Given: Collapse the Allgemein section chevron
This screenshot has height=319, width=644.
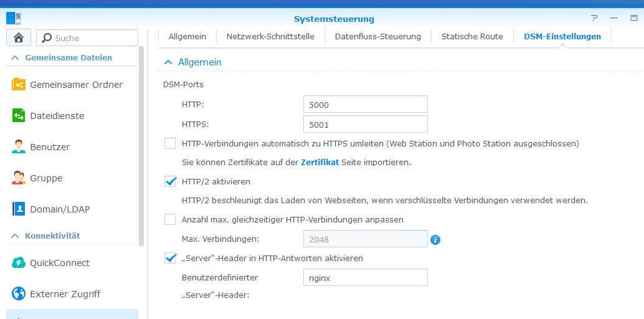Looking at the screenshot, I should (168, 62).
